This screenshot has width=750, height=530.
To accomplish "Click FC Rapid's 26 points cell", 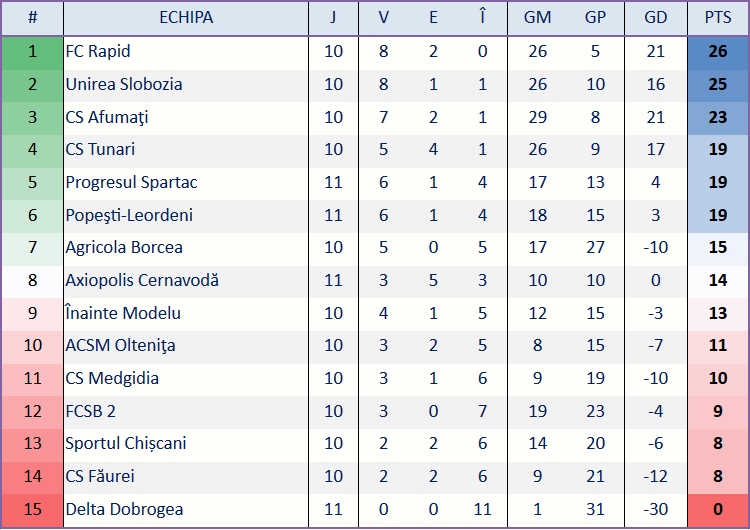I will tap(717, 52).
